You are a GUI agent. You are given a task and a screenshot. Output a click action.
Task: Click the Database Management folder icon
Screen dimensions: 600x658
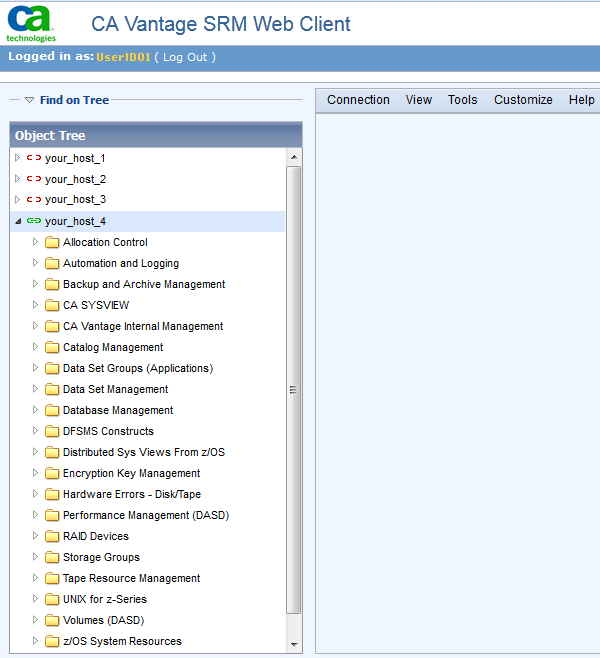click(x=52, y=410)
